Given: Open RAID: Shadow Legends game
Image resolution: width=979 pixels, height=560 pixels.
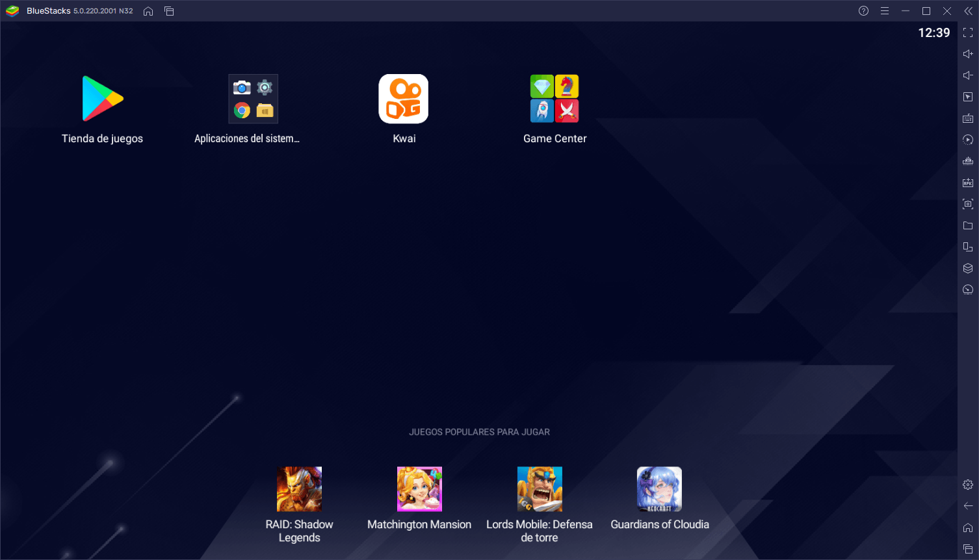Looking at the screenshot, I should pyautogui.click(x=299, y=489).
